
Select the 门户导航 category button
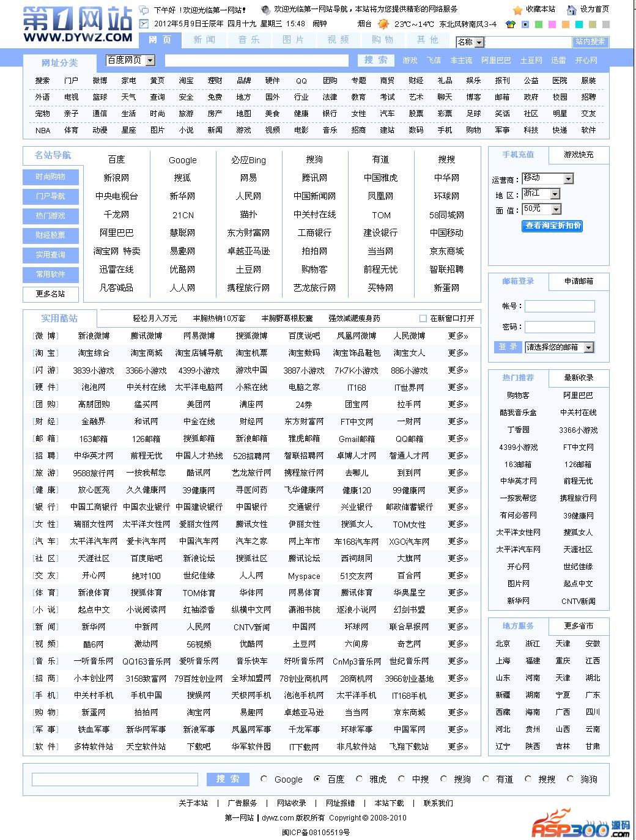50,196
